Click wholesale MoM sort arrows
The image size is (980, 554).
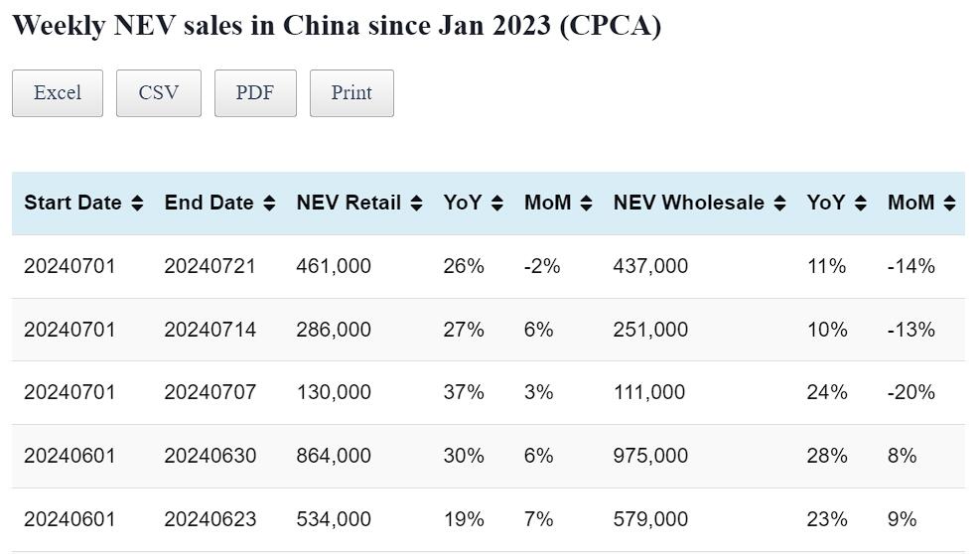949,204
